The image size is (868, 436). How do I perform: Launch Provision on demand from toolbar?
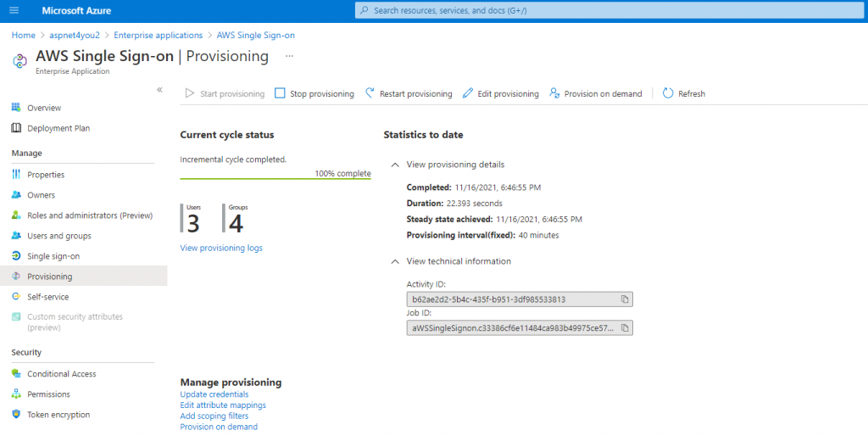(x=596, y=93)
